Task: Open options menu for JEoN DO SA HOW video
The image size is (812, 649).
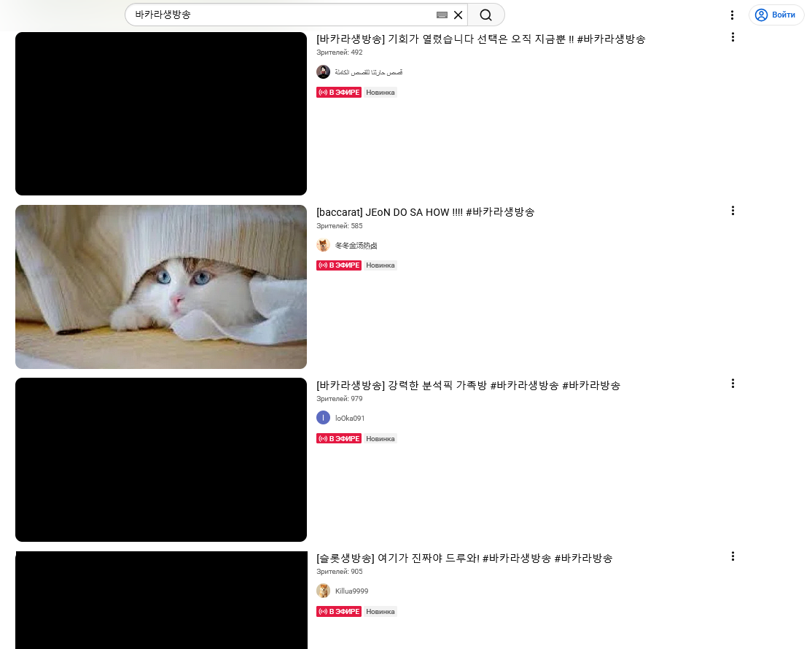Action: coord(733,210)
